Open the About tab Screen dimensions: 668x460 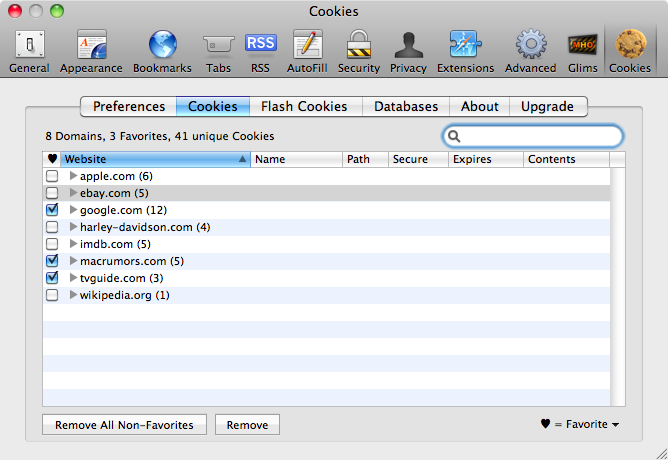[x=479, y=106]
